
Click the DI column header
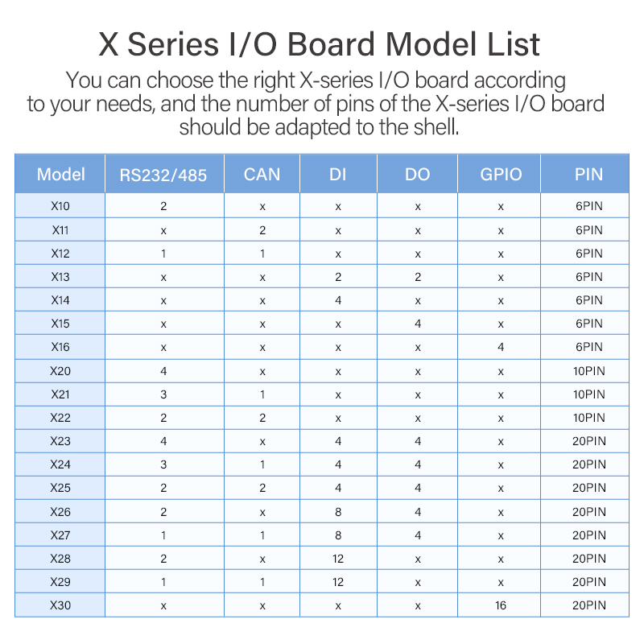coord(338,174)
